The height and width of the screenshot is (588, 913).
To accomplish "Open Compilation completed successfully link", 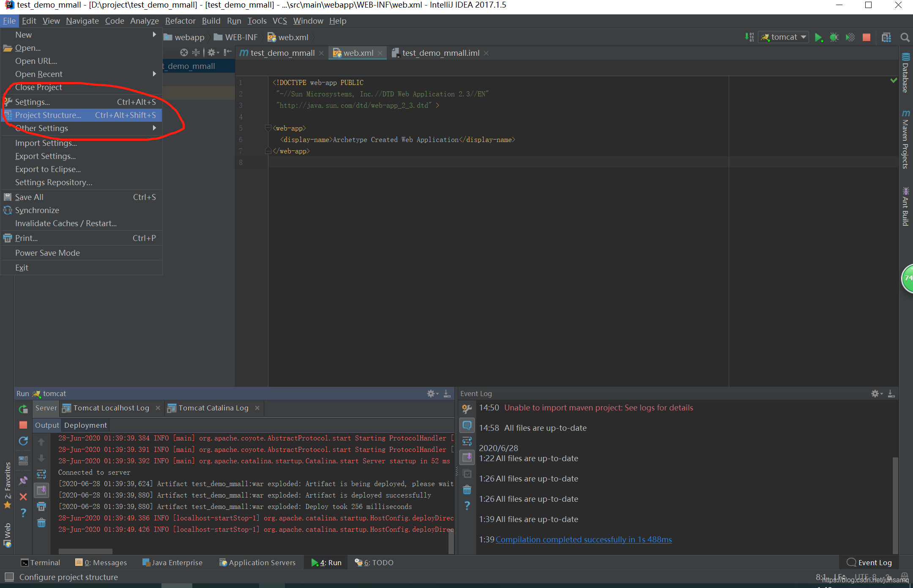I will tap(584, 539).
